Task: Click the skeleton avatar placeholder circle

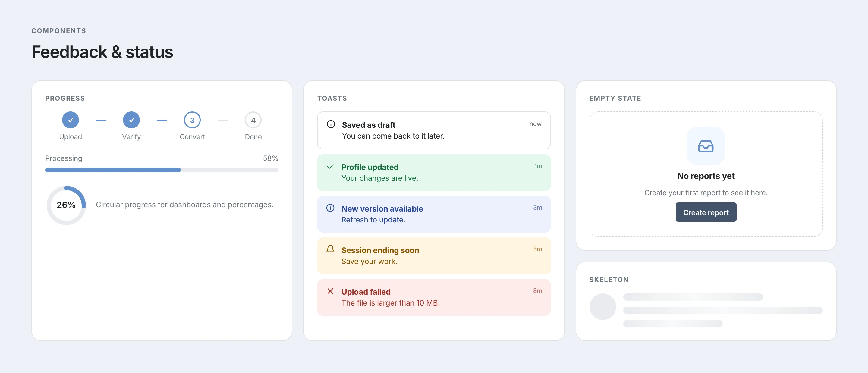Action: (x=602, y=307)
